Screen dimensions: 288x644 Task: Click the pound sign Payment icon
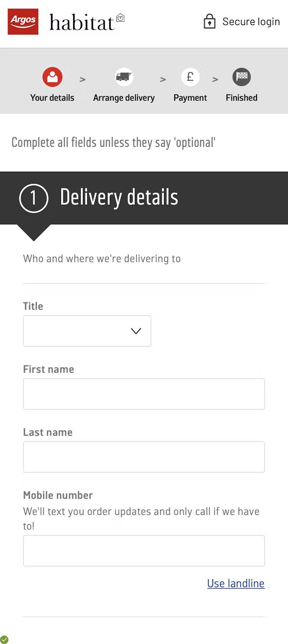(x=190, y=77)
